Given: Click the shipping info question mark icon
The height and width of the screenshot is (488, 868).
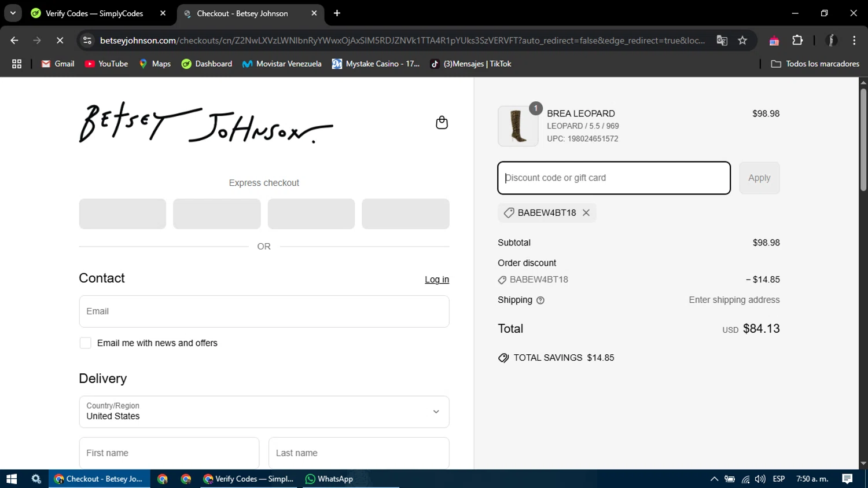Looking at the screenshot, I should point(540,300).
